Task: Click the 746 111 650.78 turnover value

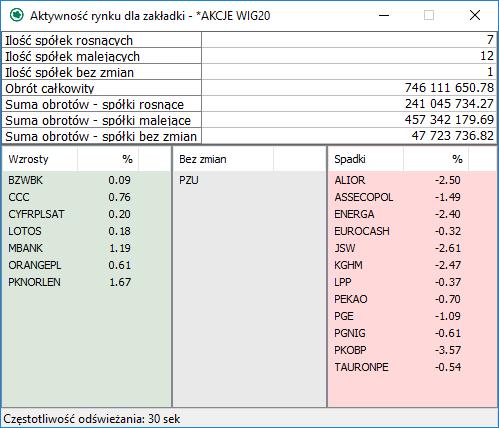Action: click(x=449, y=88)
